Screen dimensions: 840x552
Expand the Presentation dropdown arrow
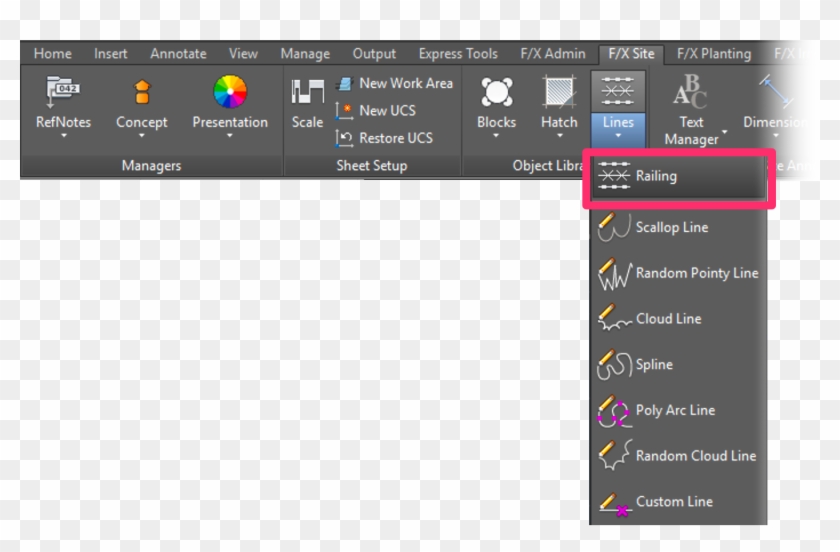pyautogui.click(x=230, y=137)
